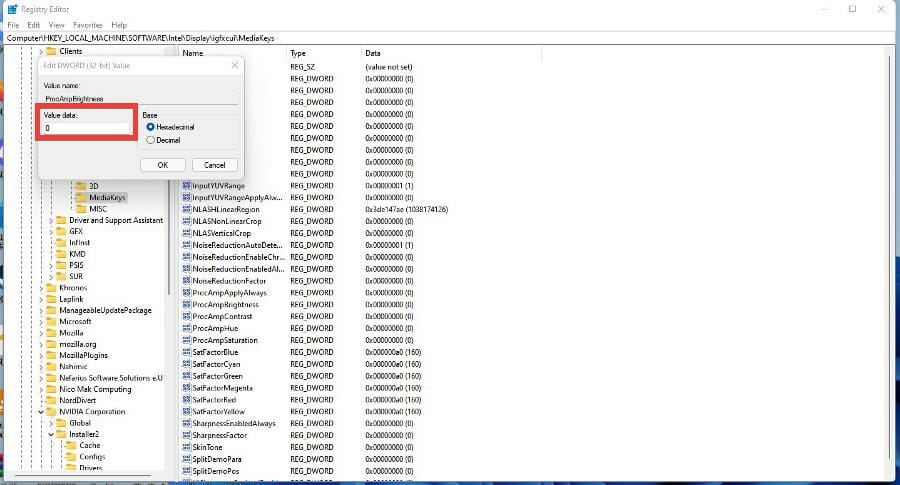Open the Edit menu

[x=34, y=24]
